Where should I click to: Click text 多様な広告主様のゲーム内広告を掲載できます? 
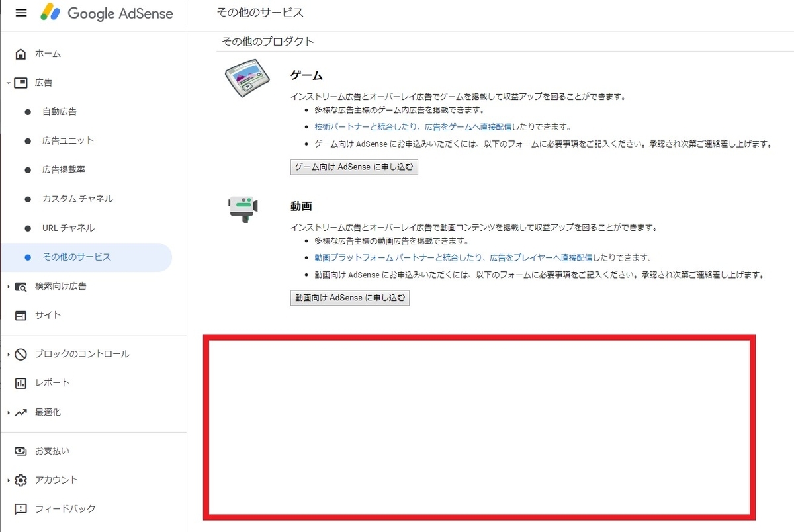point(400,111)
